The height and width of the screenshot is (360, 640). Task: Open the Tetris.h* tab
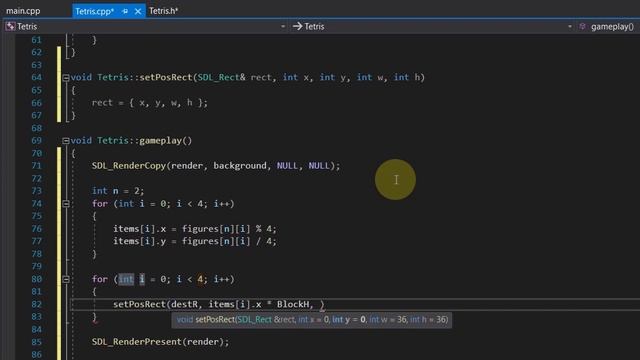click(x=163, y=11)
